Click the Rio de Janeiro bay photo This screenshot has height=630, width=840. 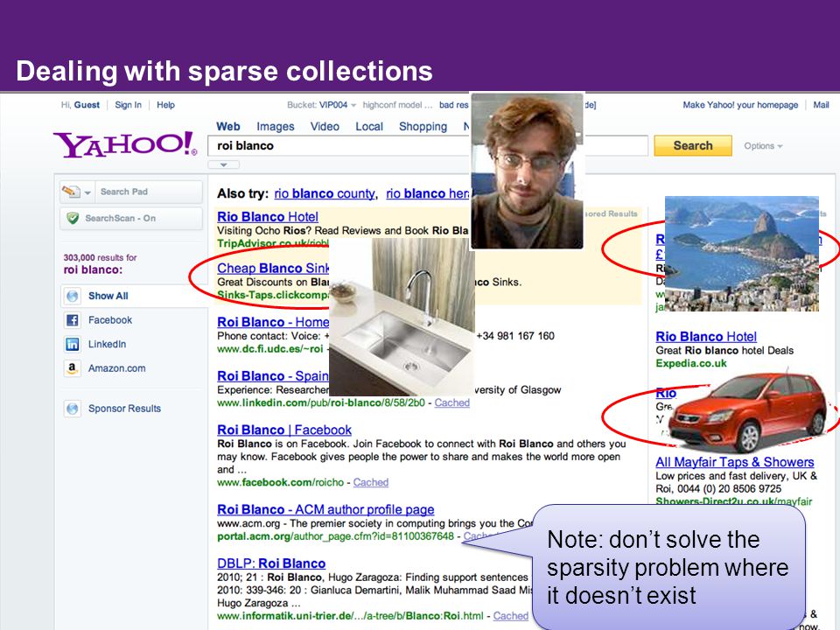(x=741, y=254)
